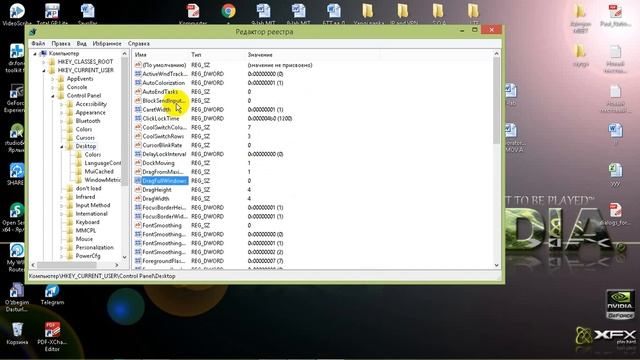
Task: Click the string icon of CursorBlinkRate value
Action: (138, 145)
